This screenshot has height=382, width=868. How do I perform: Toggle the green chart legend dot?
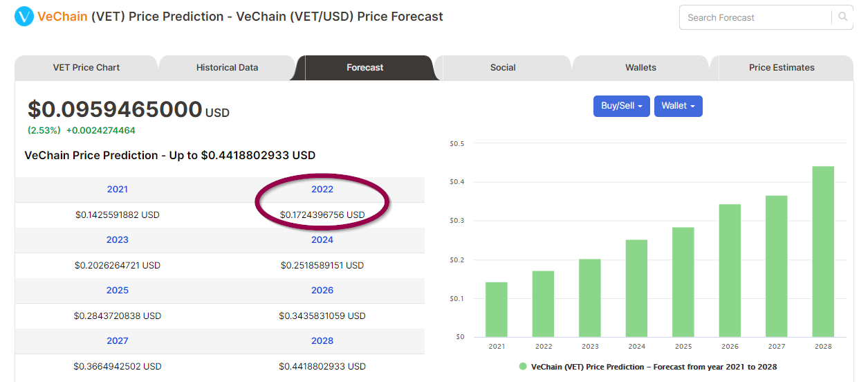tap(523, 366)
